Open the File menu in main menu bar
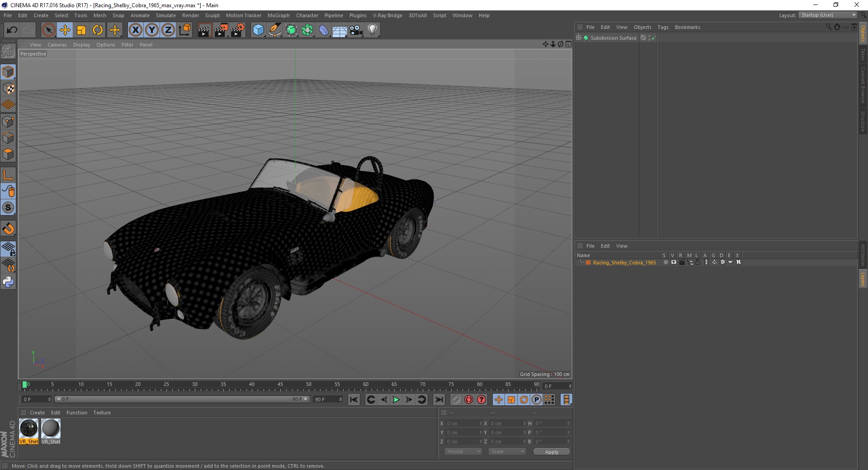This screenshot has height=470, width=868. 8,15
